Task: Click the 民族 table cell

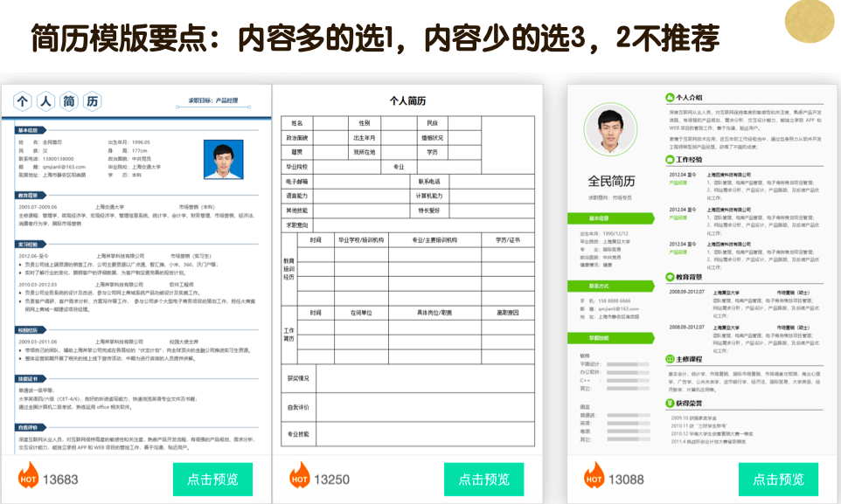Action: [x=432, y=123]
